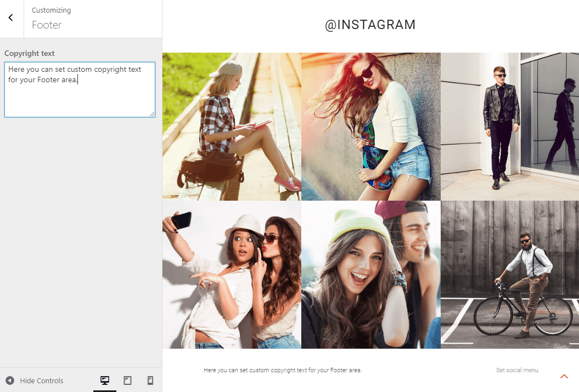This screenshot has height=392, width=579.
Task: Click the Copyright text label
Action: (x=30, y=54)
